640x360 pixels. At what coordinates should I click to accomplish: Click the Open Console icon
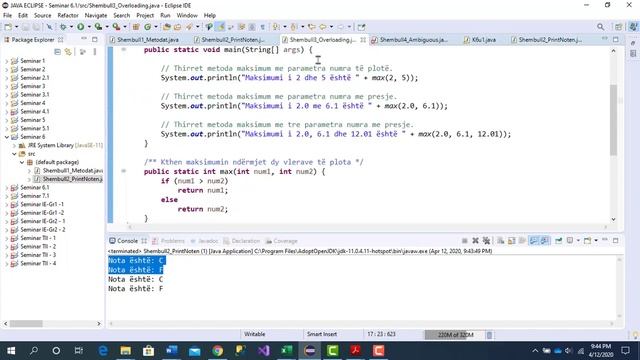pyautogui.click(x=587, y=241)
